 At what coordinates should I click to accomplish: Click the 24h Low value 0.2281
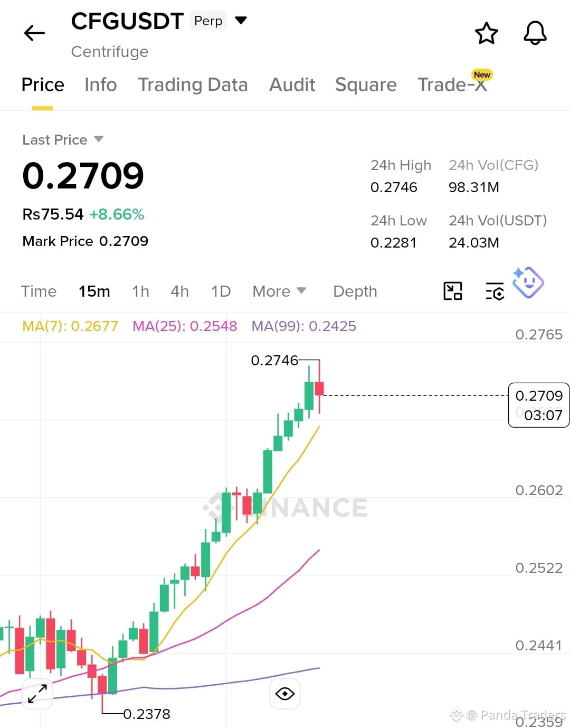click(393, 242)
